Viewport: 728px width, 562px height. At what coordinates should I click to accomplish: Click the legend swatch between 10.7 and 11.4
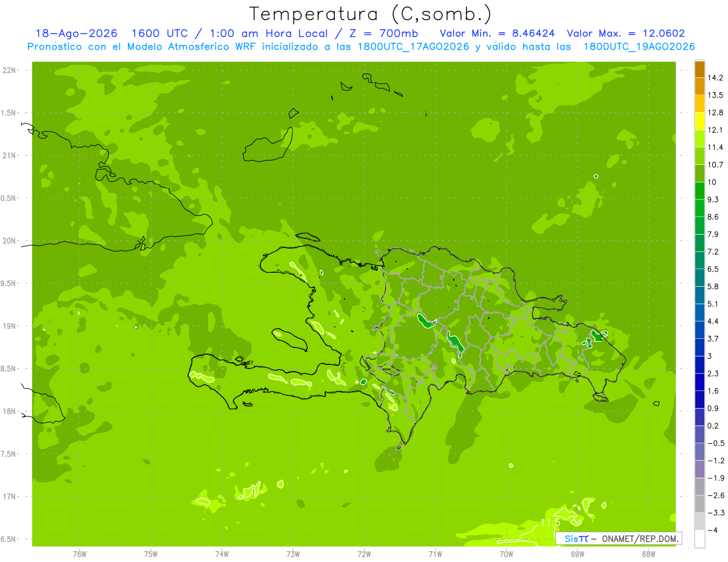click(x=699, y=156)
